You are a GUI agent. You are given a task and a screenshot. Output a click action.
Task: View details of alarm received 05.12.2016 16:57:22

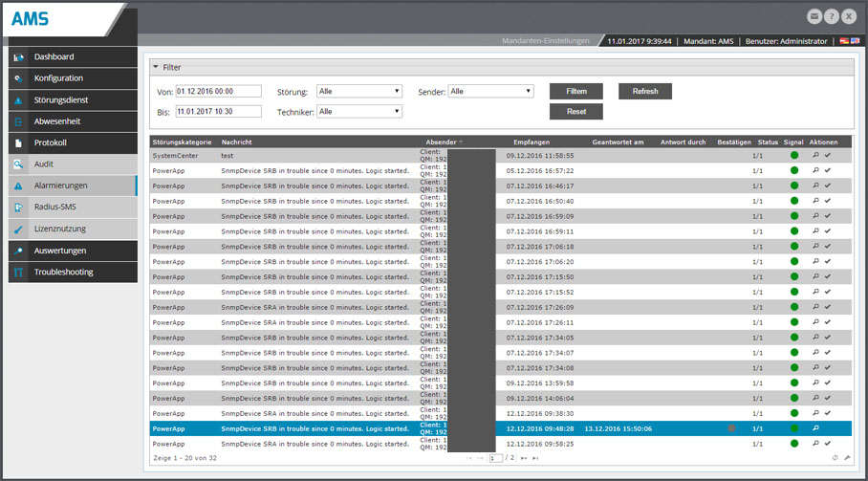815,170
